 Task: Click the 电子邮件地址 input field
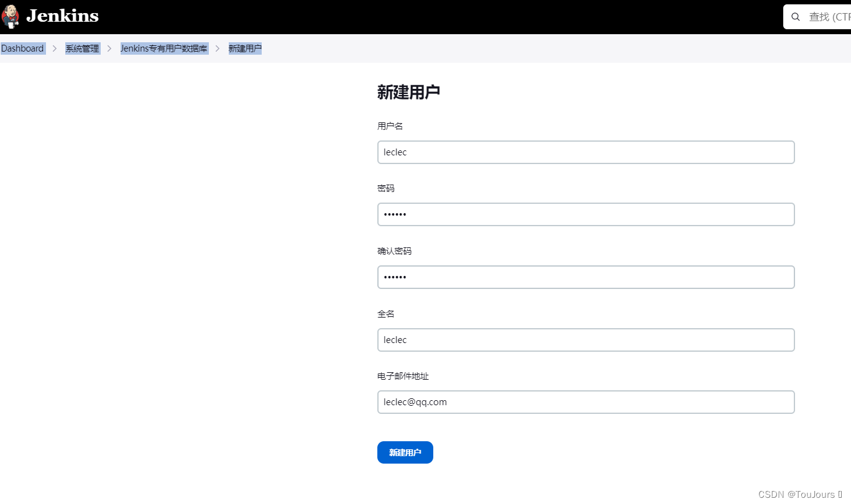click(586, 402)
